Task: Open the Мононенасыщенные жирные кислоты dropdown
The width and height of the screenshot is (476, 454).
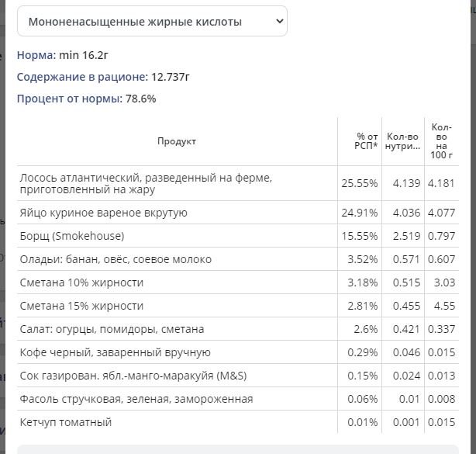Action: 152,21
